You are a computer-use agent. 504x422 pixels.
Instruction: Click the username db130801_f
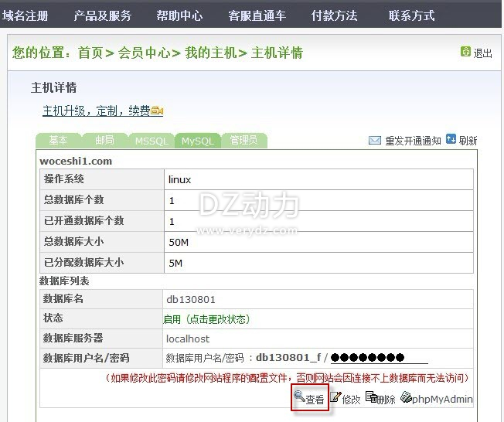coord(288,357)
